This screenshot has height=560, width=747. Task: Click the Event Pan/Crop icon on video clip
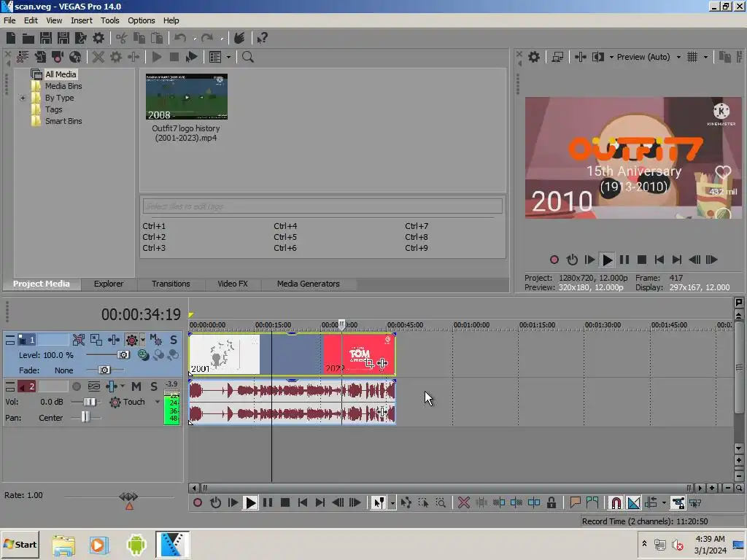[370, 363]
